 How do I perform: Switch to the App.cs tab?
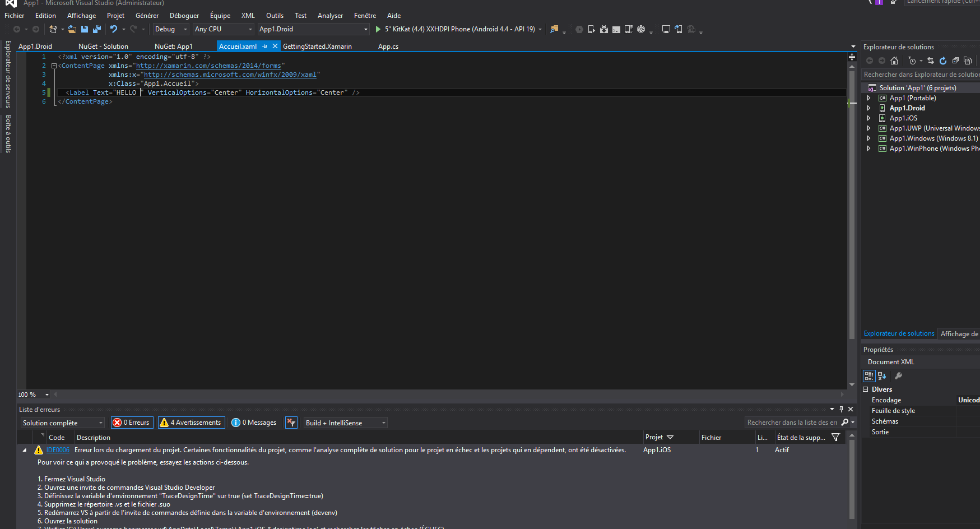388,47
